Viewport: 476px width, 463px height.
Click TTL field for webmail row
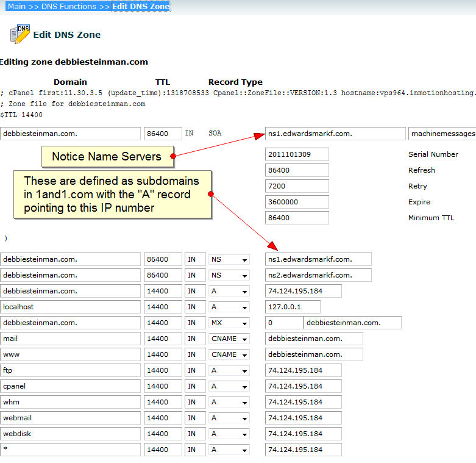coord(163,418)
